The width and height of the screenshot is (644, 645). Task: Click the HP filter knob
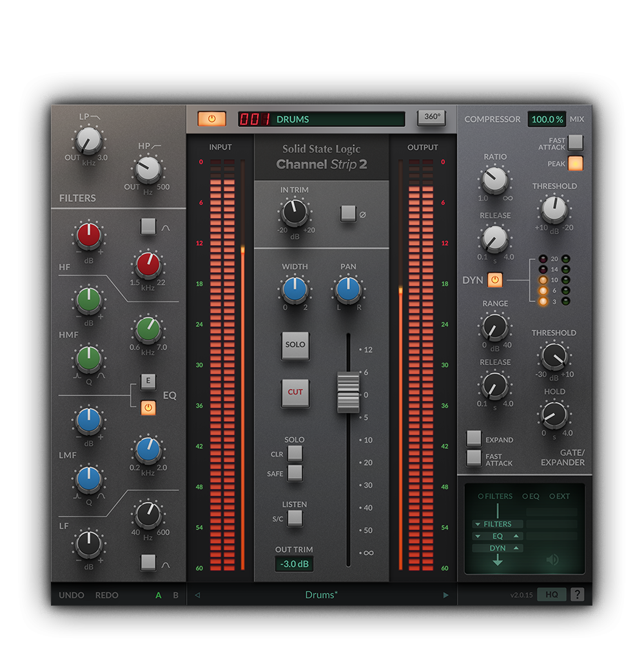click(148, 169)
